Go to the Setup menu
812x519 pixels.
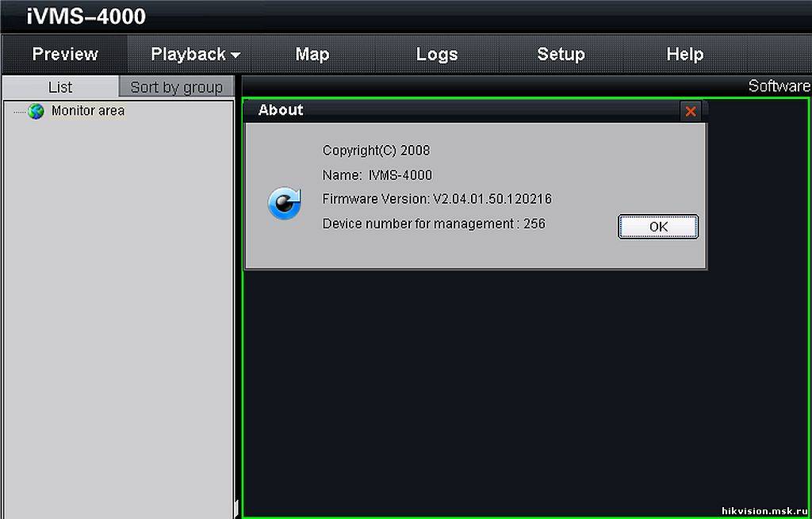pos(561,55)
